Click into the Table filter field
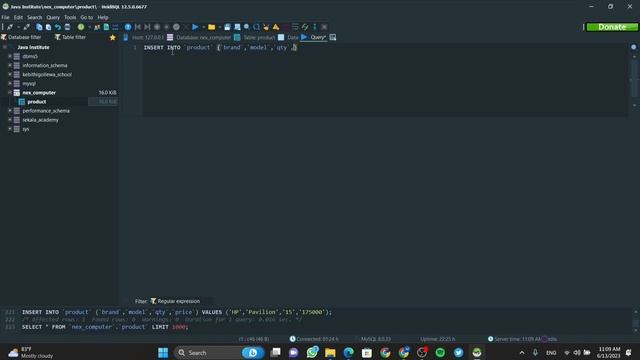Image resolution: width=640 pixels, height=360 pixels. [x=73, y=37]
